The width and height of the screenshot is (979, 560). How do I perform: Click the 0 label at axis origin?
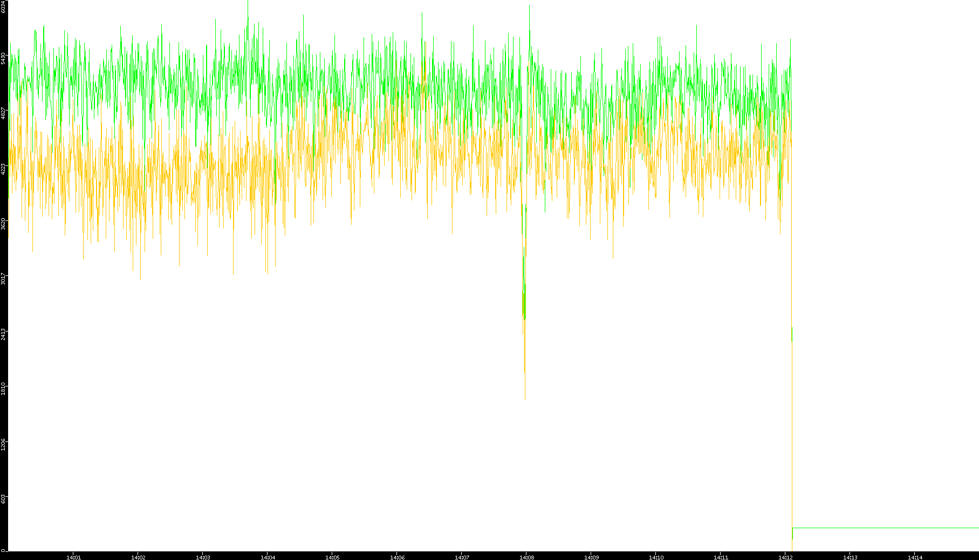[x=3, y=550]
